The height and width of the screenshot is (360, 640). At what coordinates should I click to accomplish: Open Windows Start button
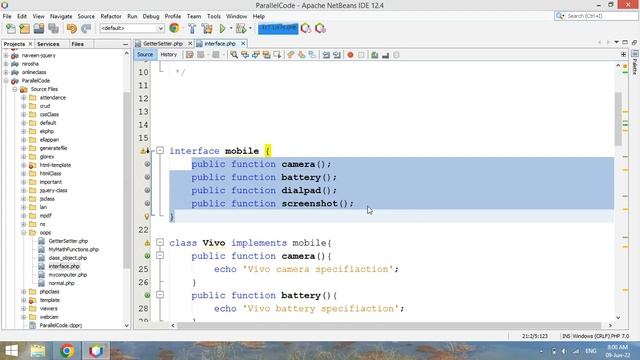point(11,351)
